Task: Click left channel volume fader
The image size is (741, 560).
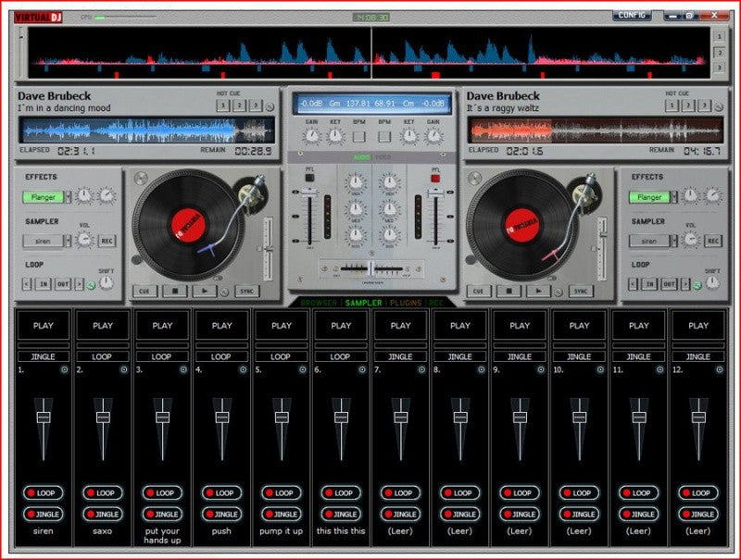Action: 309,194
